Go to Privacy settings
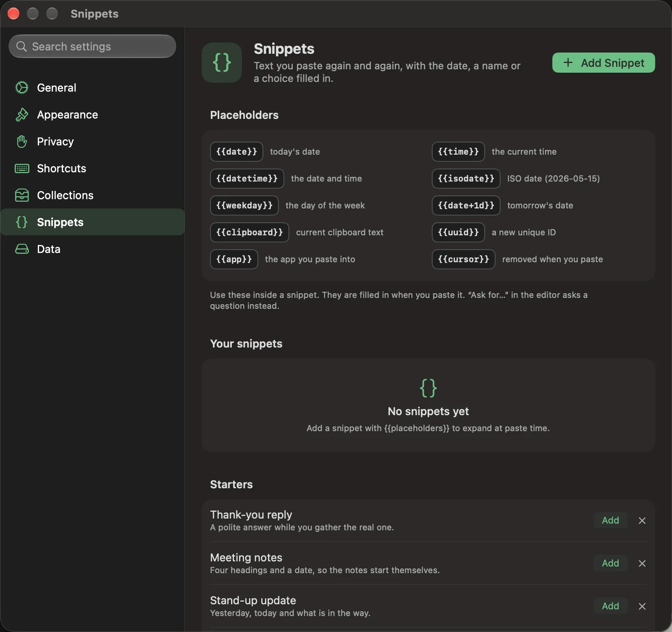 click(92, 141)
